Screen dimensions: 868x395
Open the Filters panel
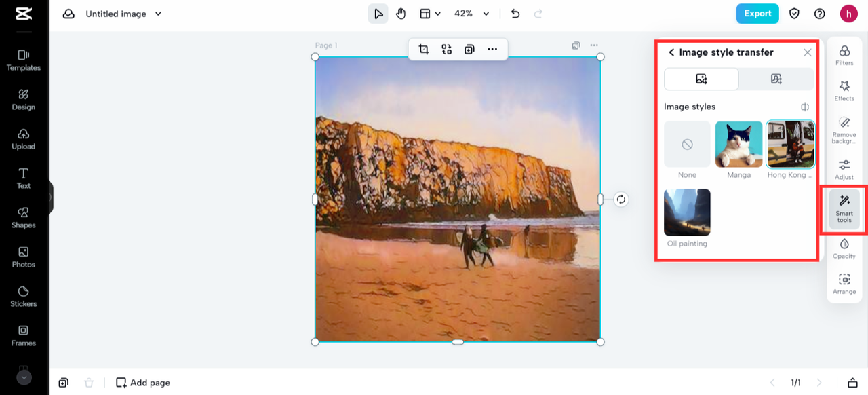pyautogui.click(x=844, y=55)
